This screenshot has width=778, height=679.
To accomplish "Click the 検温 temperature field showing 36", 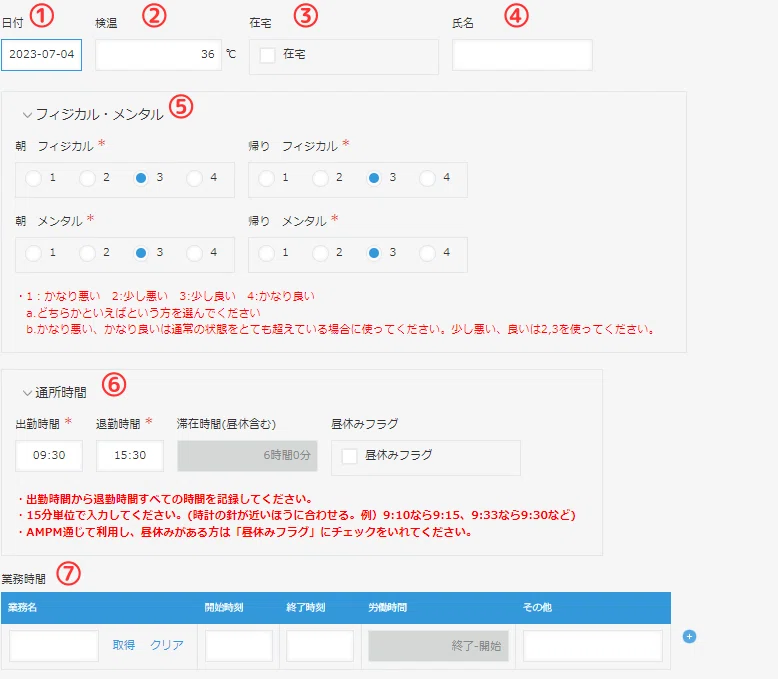I will point(158,55).
